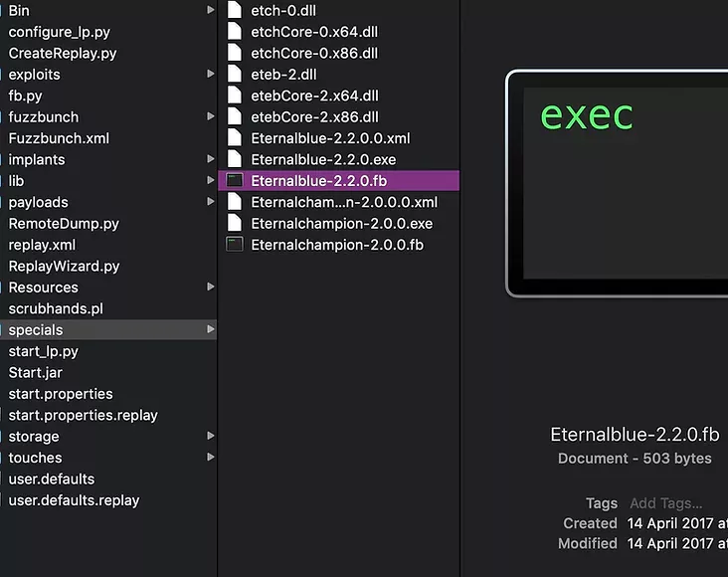Expand the touches folder arrow

click(210, 458)
